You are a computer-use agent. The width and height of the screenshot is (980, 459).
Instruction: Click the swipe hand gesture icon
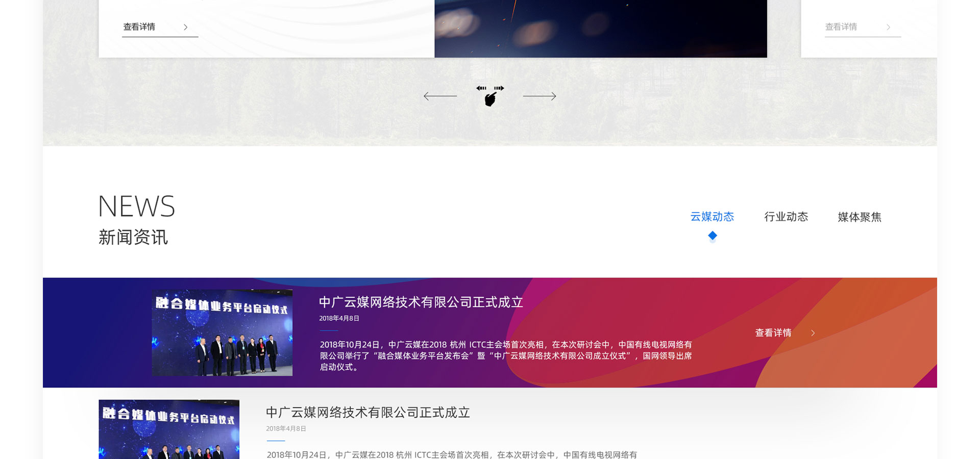[x=490, y=96]
